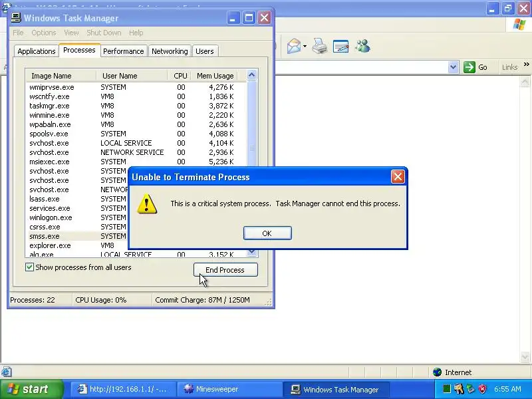
Task: Switch to the http://192.168.1.1 taskbar button
Action: tap(124, 389)
